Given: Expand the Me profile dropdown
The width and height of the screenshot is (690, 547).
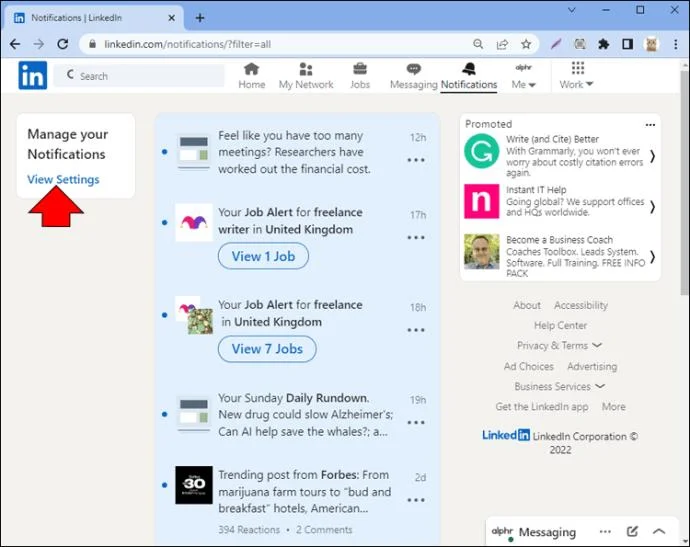Looking at the screenshot, I should click(x=523, y=76).
